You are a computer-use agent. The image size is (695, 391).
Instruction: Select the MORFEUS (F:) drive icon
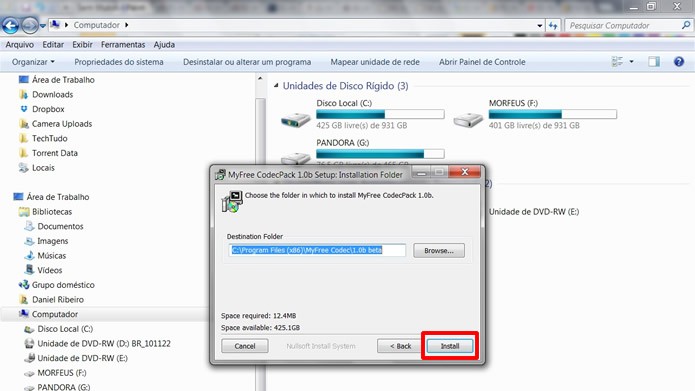tap(468, 119)
